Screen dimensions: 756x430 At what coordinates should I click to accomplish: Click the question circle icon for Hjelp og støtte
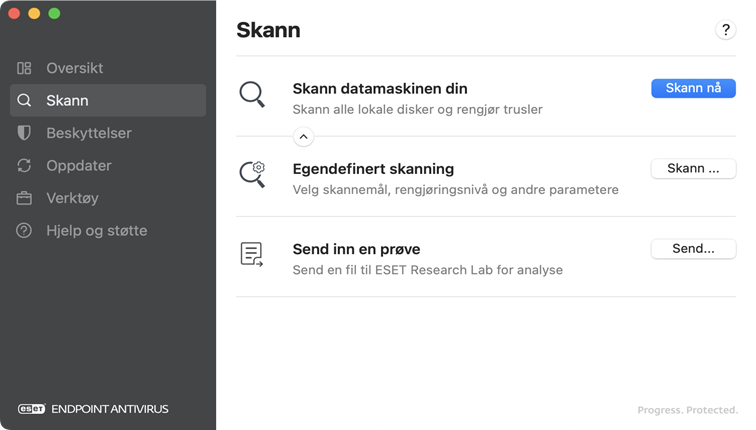click(x=24, y=230)
